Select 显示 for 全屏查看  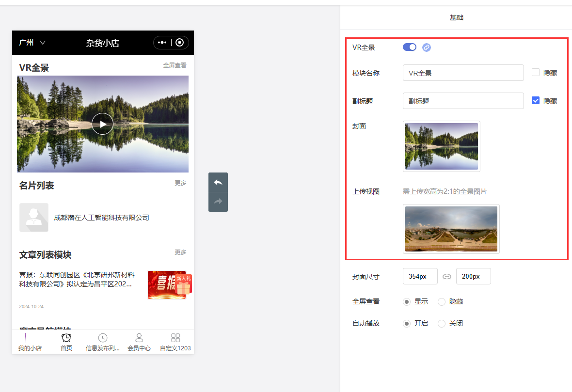pos(407,301)
